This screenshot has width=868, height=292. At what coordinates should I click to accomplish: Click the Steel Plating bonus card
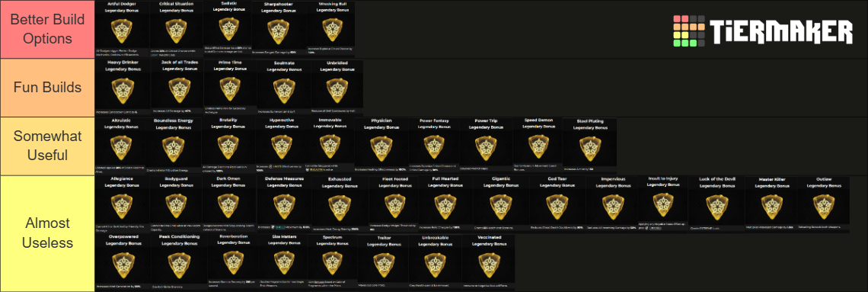click(589, 144)
